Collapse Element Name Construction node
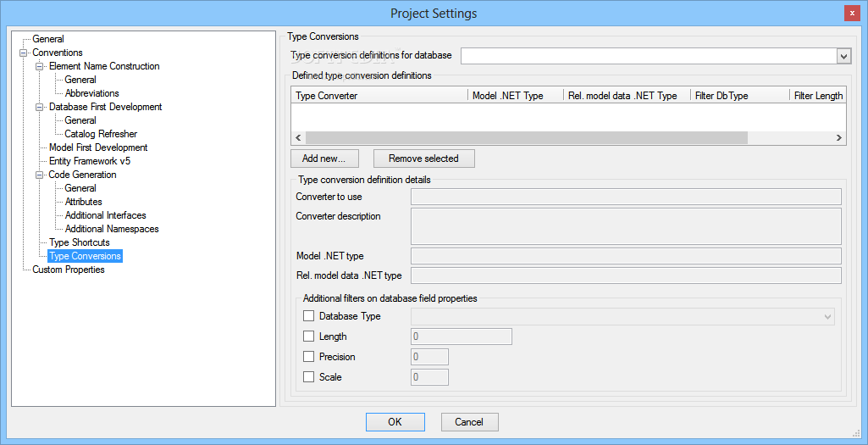The width and height of the screenshot is (868, 445). click(39, 66)
